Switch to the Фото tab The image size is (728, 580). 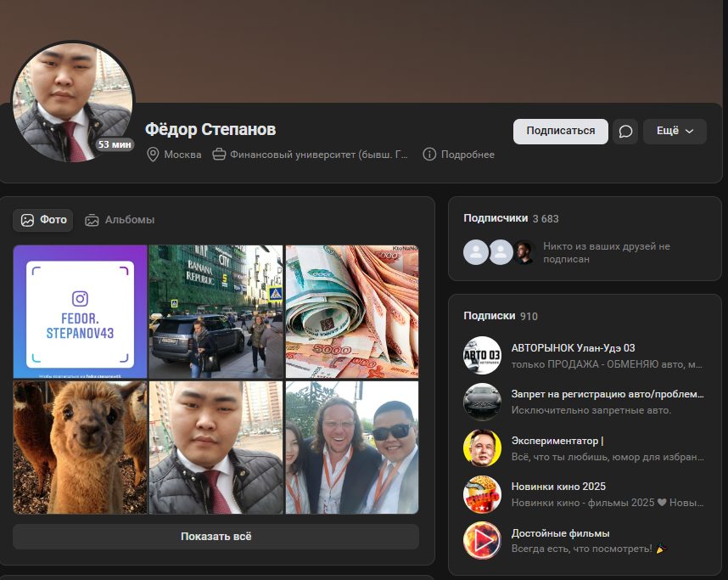coord(43,220)
